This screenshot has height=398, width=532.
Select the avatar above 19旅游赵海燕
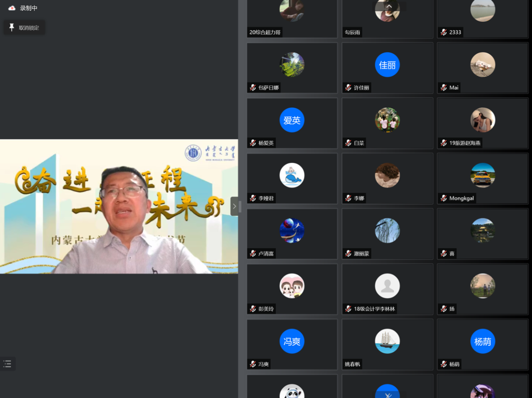point(482,120)
